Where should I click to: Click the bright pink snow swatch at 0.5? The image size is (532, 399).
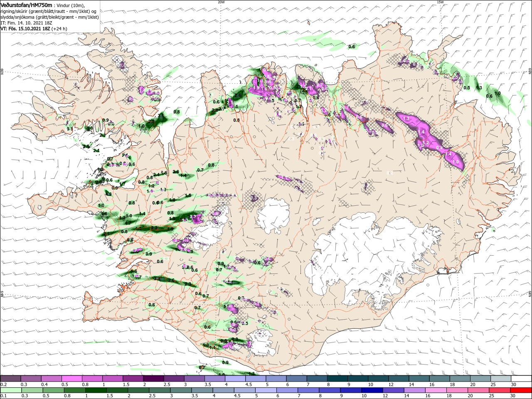click(71, 379)
